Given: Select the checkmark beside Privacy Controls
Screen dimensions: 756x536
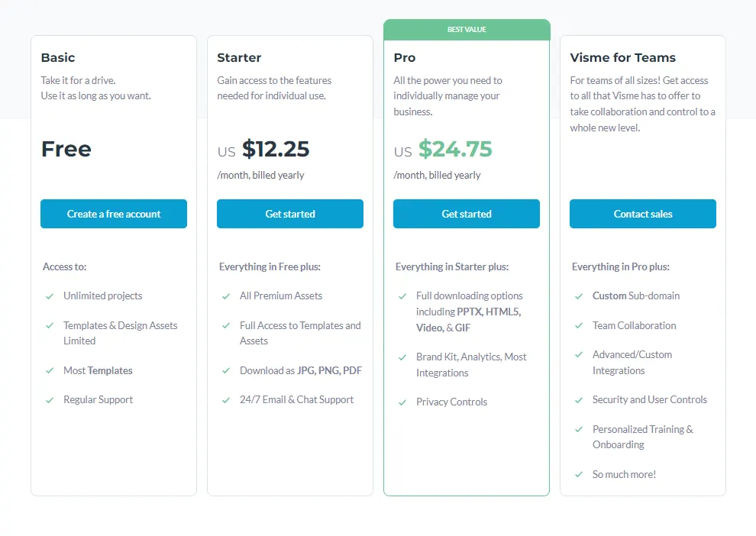Looking at the screenshot, I should pyautogui.click(x=402, y=402).
